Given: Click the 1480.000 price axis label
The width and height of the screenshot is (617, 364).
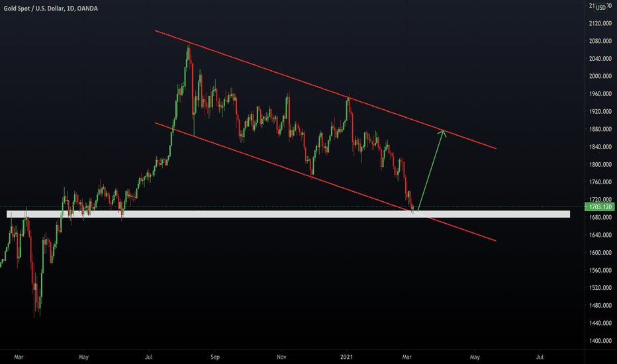Looking at the screenshot, I should (x=600, y=305).
